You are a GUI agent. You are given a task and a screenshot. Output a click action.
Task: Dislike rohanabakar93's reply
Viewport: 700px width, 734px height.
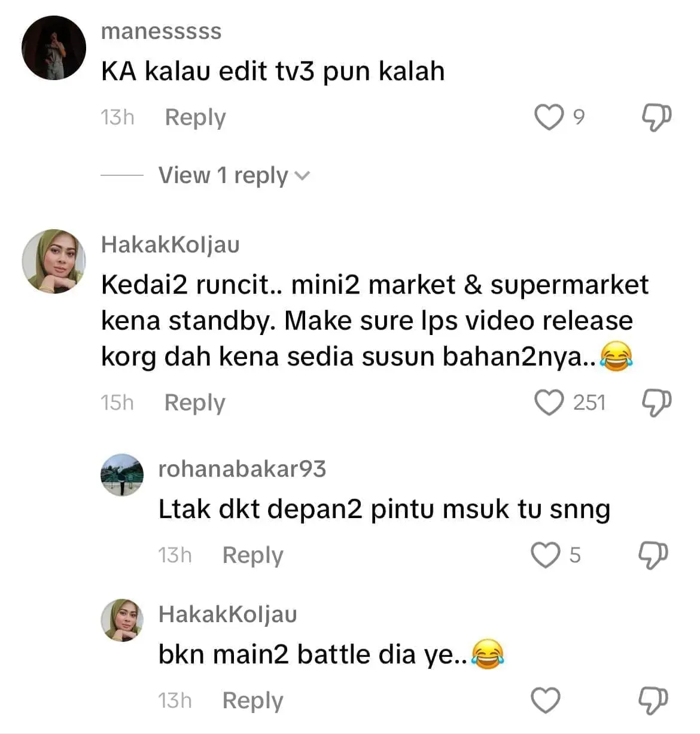coord(653,555)
